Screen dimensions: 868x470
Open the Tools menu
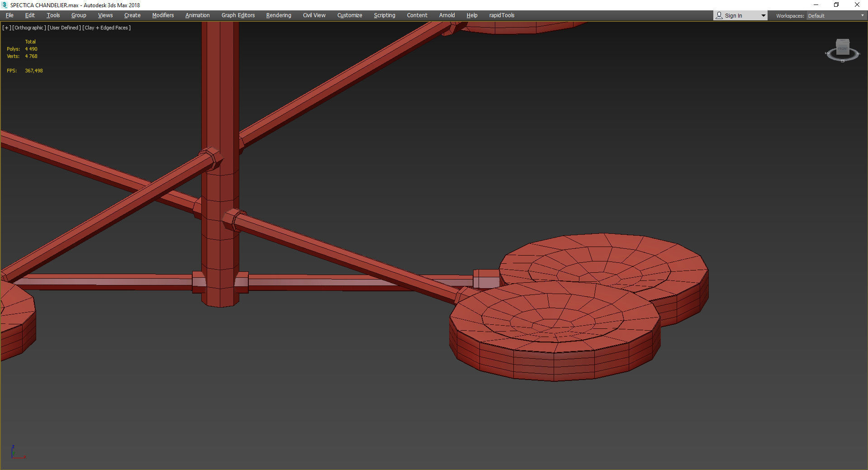click(x=53, y=15)
